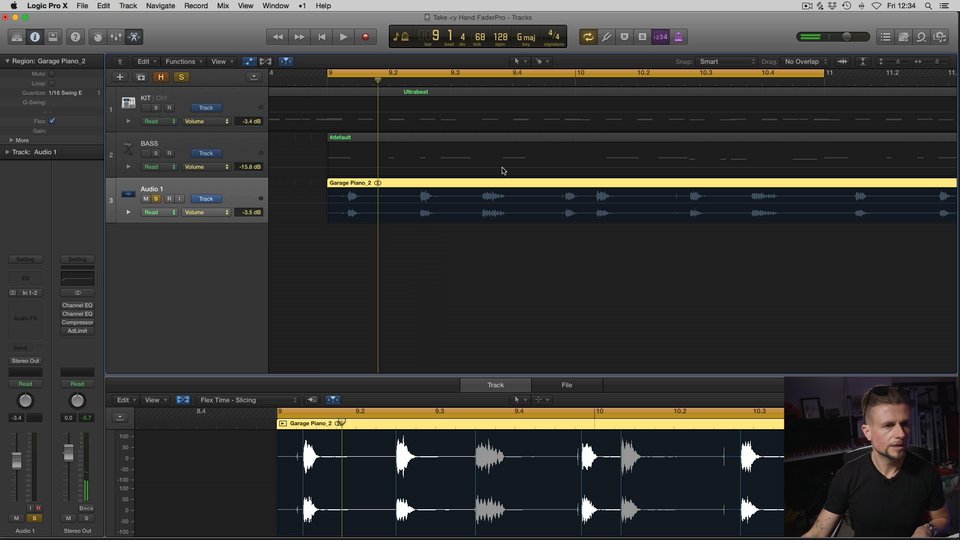Screen dimensions: 960x540
Task: Toggle the Inspector info button
Action: [x=35, y=37]
